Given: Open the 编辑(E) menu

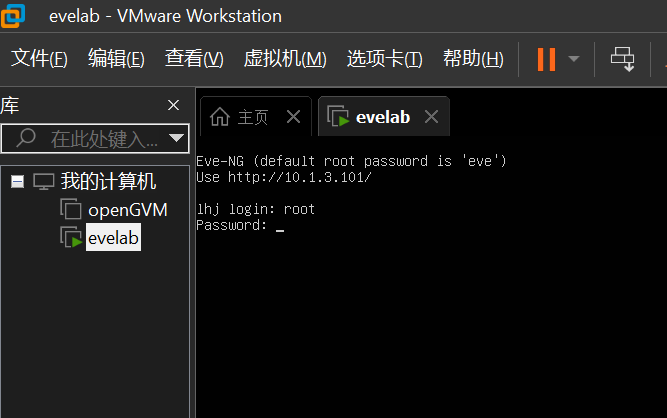Looking at the screenshot, I should pos(116,59).
